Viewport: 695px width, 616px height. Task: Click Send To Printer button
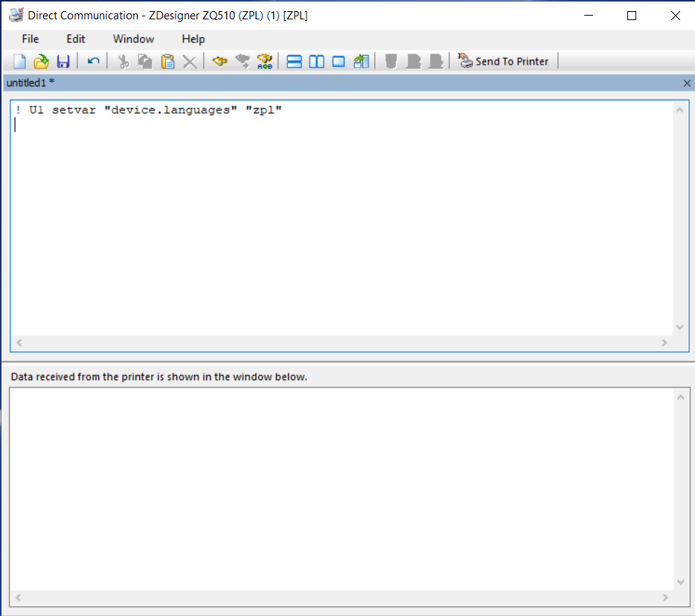pos(504,62)
